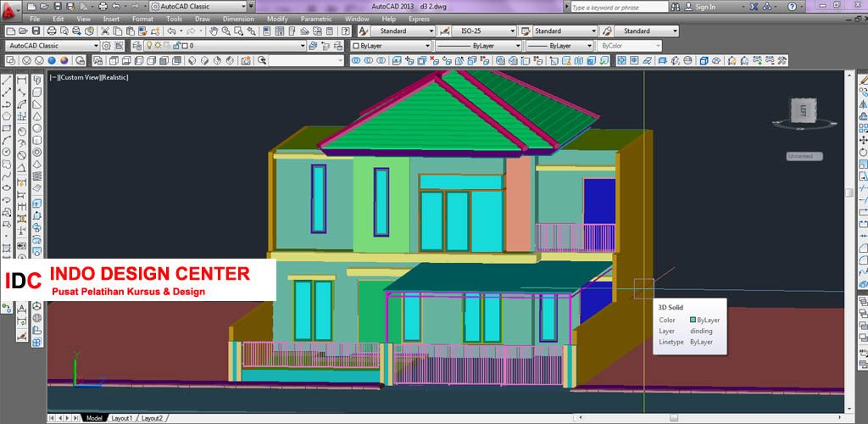Select the Cone tool in Modeling toolbar
Image resolution: width=868 pixels, height=424 pixels.
[x=36, y=116]
